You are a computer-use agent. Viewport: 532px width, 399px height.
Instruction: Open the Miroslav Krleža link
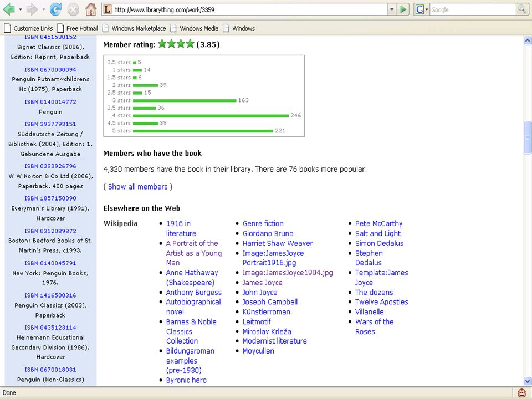coord(267,331)
